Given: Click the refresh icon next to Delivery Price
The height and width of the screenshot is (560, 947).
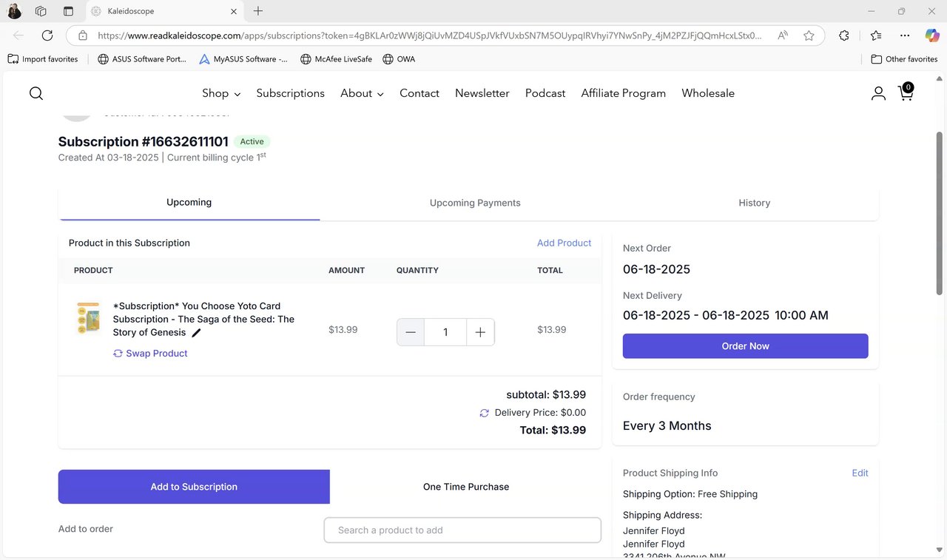Looking at the screenshot, I should (x=485, y=413).
